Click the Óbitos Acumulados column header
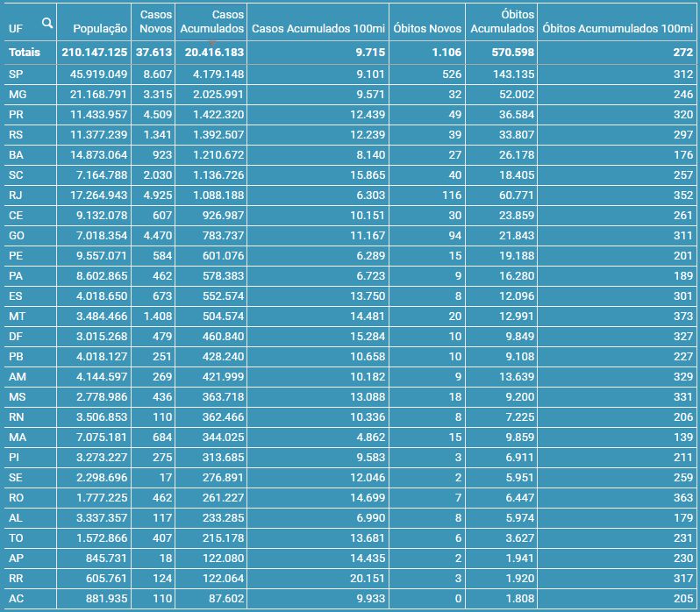 (x=503, y=22)
